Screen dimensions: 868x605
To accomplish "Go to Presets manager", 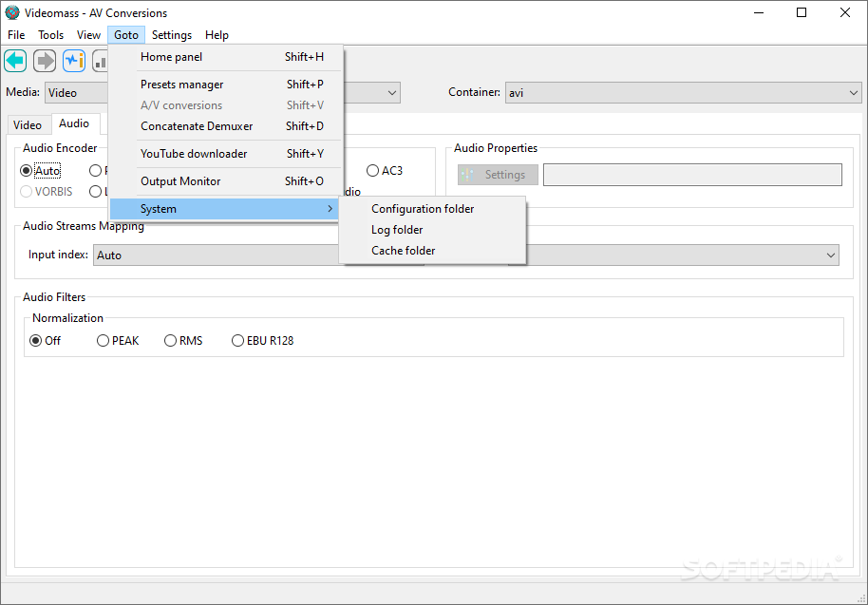I will [224, 85].
